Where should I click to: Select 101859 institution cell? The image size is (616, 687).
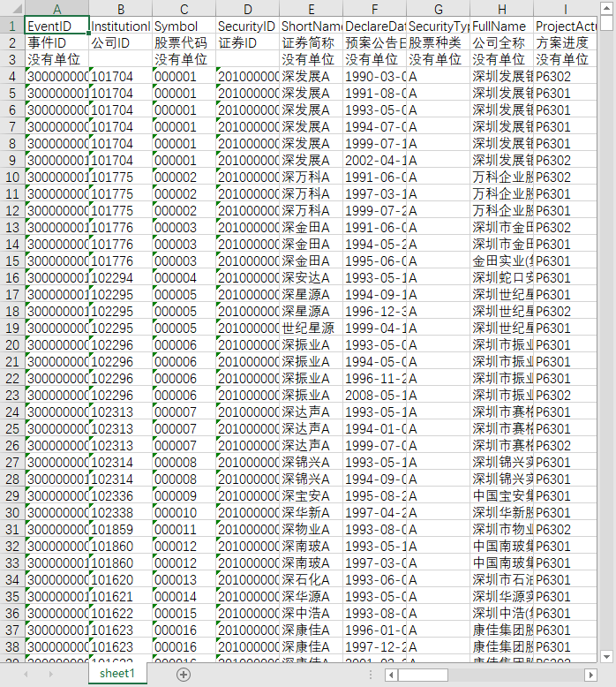(121, 529)
